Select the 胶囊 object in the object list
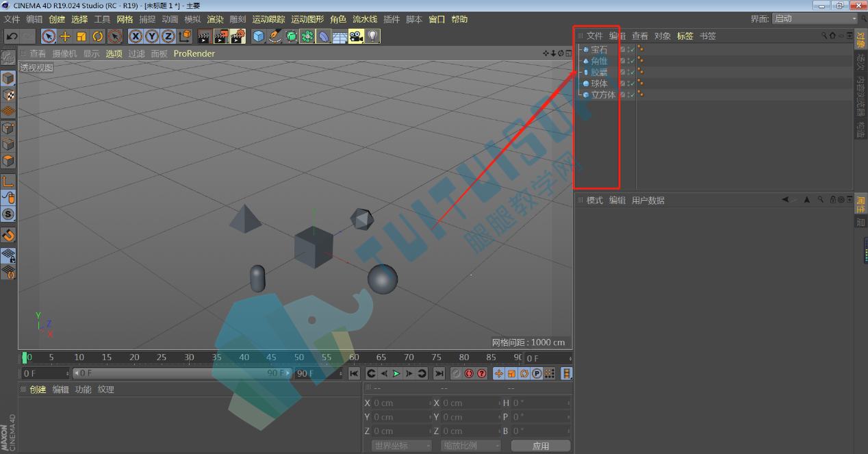 [600, 72]
